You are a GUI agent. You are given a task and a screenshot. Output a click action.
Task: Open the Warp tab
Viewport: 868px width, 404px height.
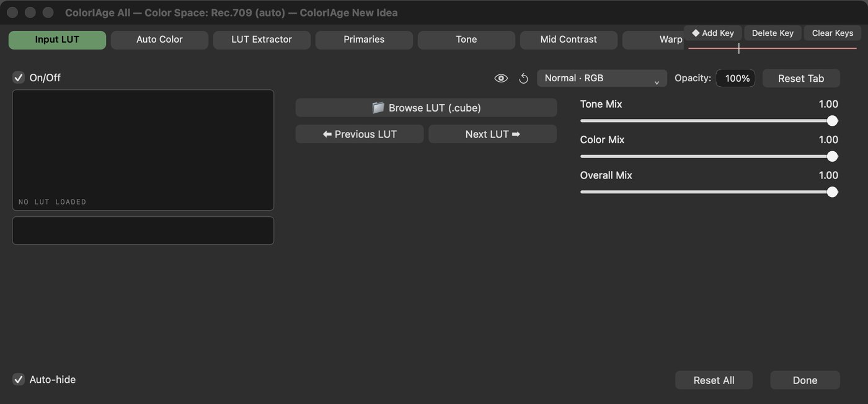[x=654, y=40]
